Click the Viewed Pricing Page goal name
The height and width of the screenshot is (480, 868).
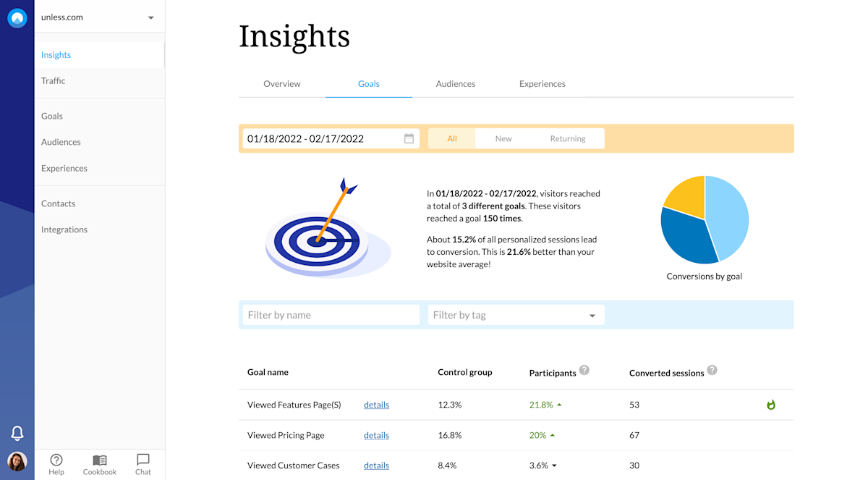[x=286, y=435]
